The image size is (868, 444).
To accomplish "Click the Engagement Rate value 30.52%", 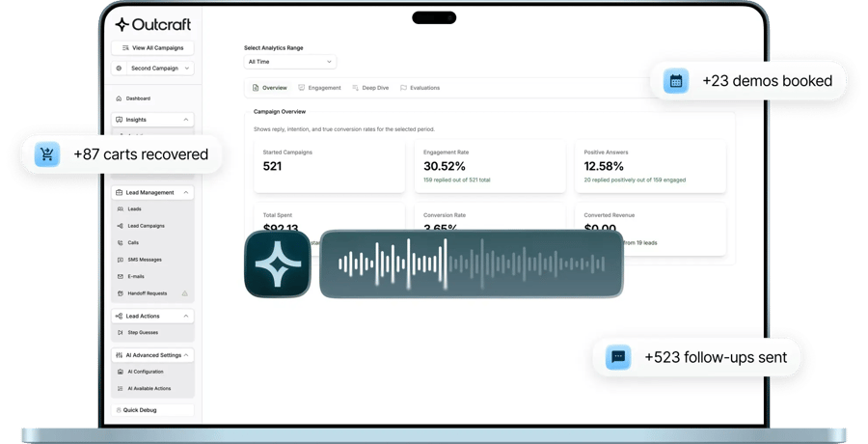I will [x=445, y=166].
